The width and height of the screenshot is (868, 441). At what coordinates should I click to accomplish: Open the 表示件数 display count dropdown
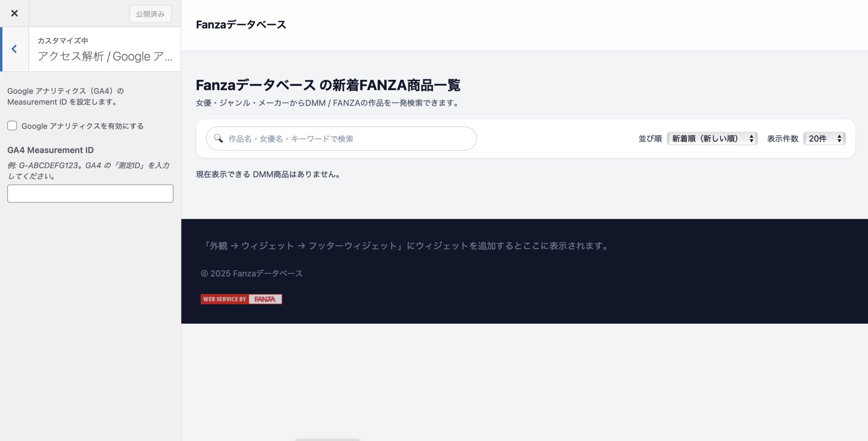click(824, 138)
